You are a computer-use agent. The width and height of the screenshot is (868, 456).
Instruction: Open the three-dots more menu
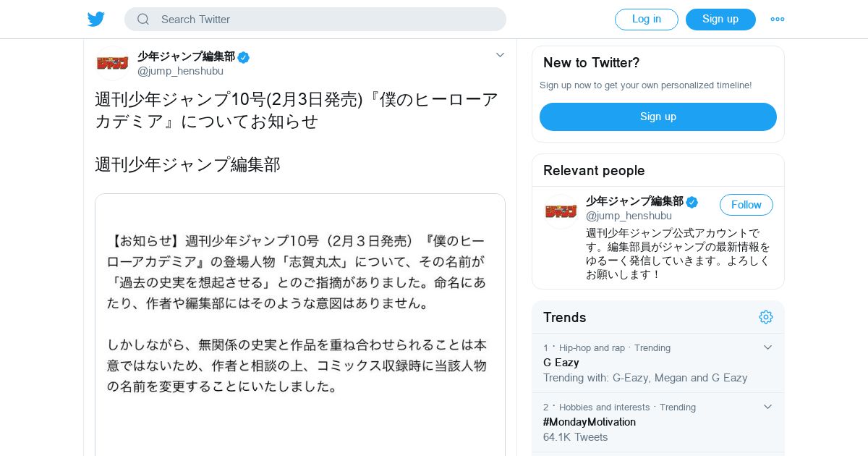coord(778,20)
